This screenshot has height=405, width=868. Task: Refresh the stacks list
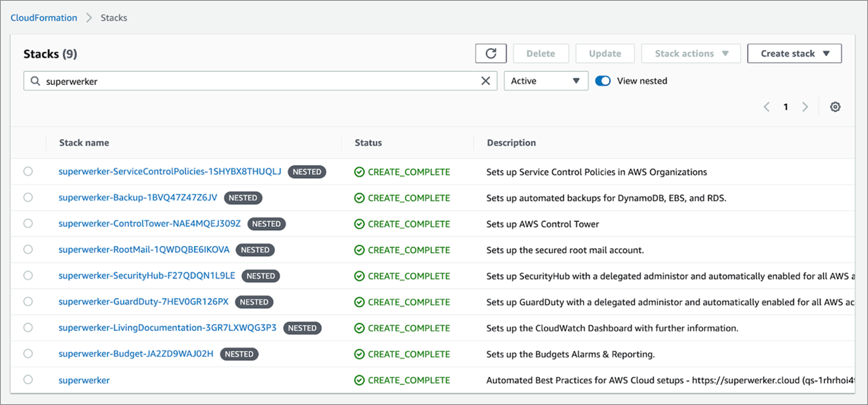click(x=491, y=53)
